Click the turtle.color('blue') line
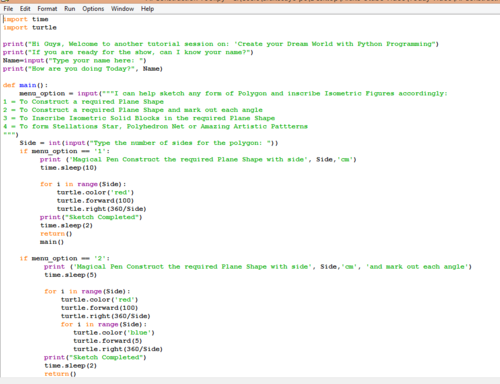Viewport: 500px width, 384px height. pos(114,333)
